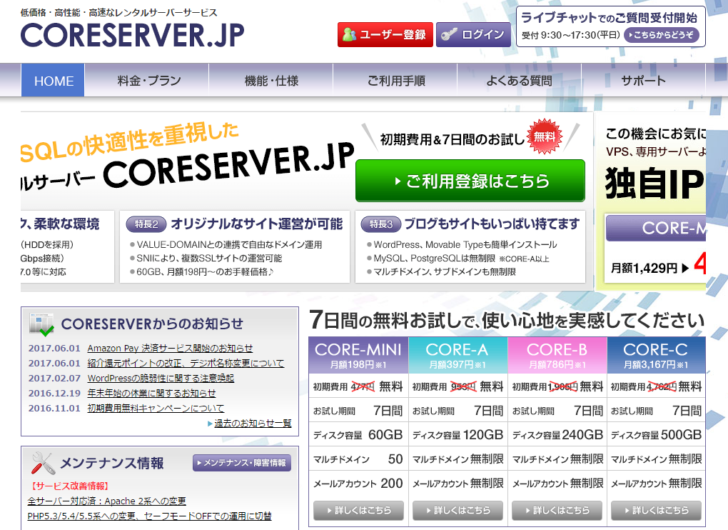Screen dimensions: 728x530
Task: Click the 2016.12.19 news date
Action: pyautogui.click(x=54, y=393)
